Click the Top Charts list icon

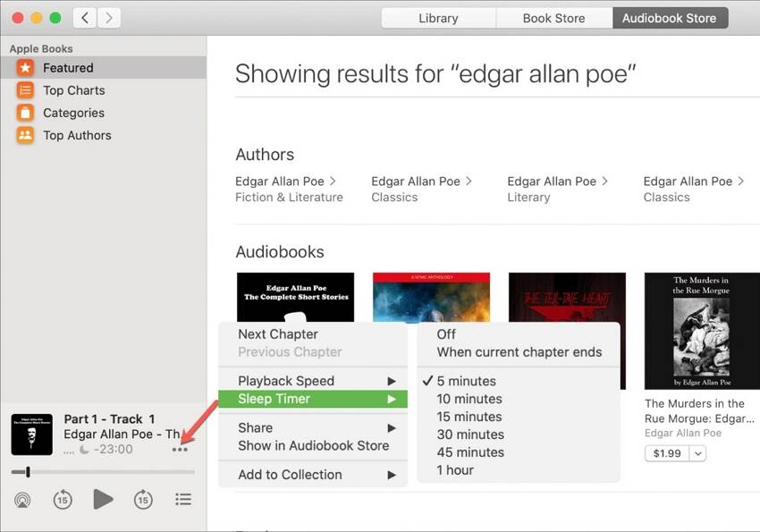tap(25, 90)
